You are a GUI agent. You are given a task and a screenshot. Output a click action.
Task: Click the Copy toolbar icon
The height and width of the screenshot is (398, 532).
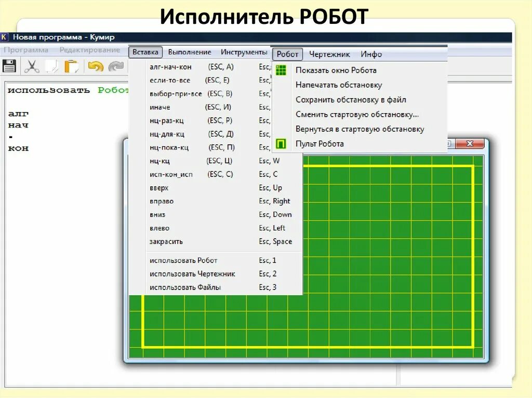pos(51,66)
